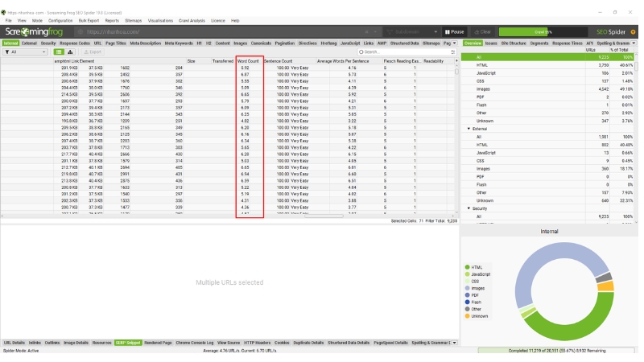Viewport: 644px width, 362px height.
Task: Switch to the Hreflang tab
Action: [x=328, y=43]
